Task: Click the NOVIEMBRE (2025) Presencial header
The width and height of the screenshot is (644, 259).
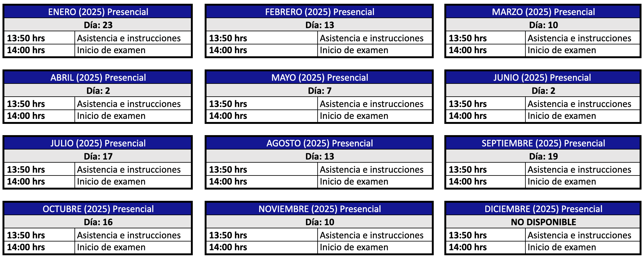Action: (x=319, y=209)
